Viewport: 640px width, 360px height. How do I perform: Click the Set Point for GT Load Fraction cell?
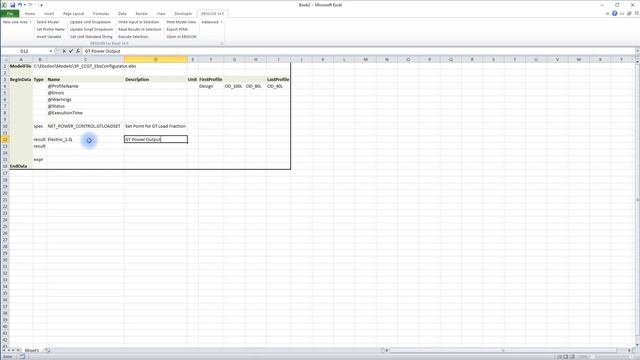coord(156,126)
